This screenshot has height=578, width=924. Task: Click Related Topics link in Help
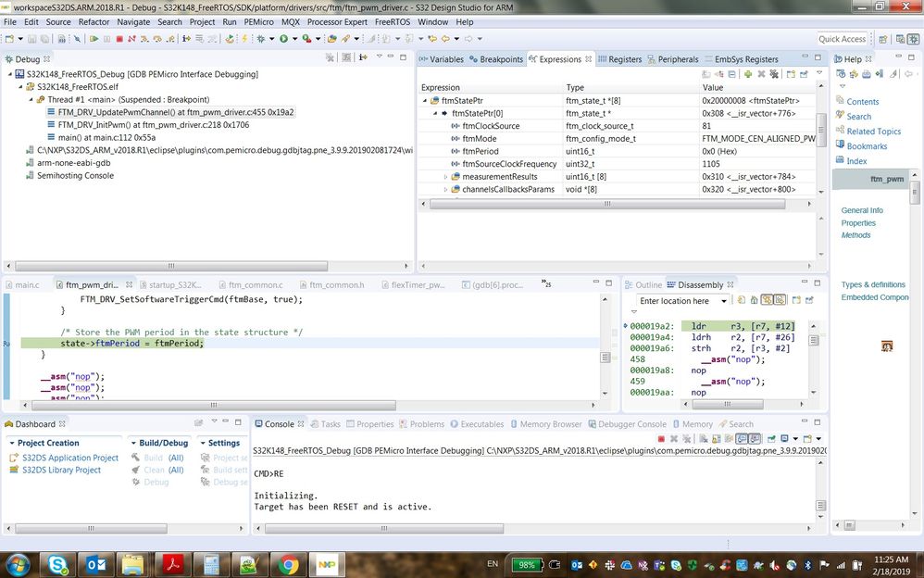(874, 131)
